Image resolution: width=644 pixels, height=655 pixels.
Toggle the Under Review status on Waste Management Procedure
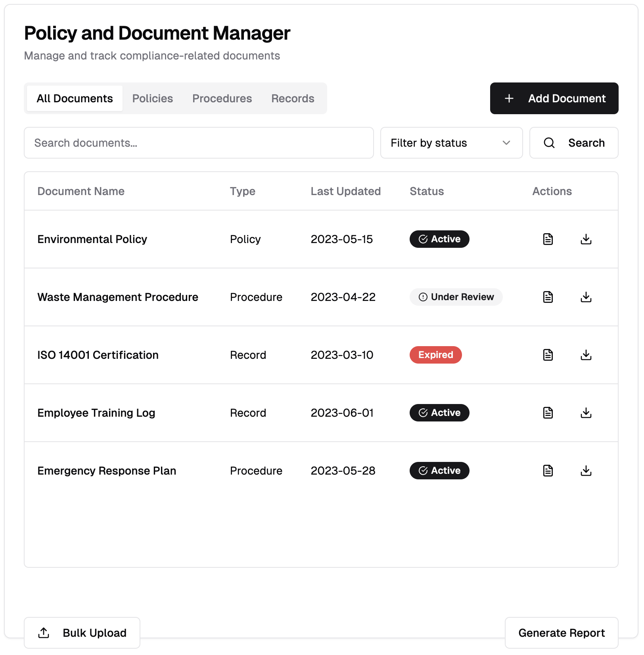click(x=456, y=297)
